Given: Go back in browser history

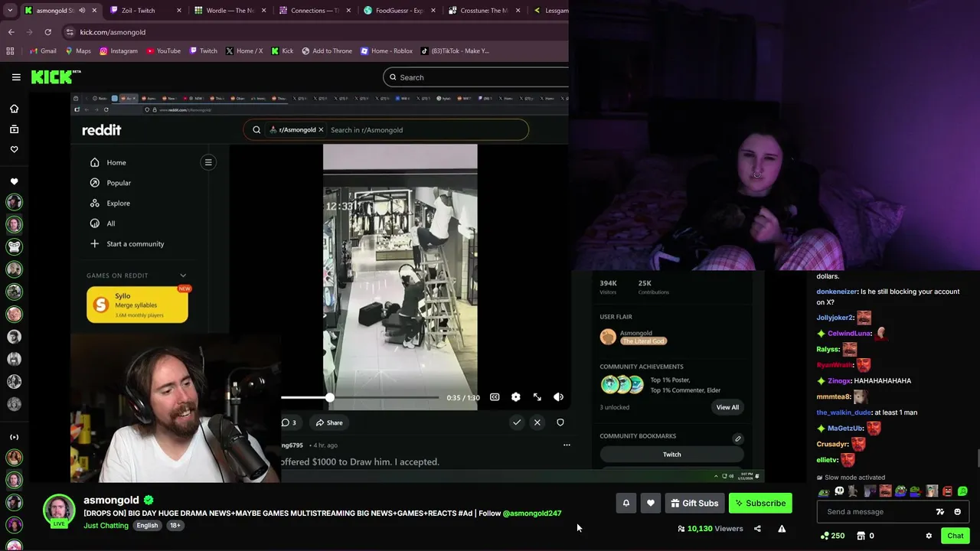Looking at the screenshot, I should pos(11,32).
